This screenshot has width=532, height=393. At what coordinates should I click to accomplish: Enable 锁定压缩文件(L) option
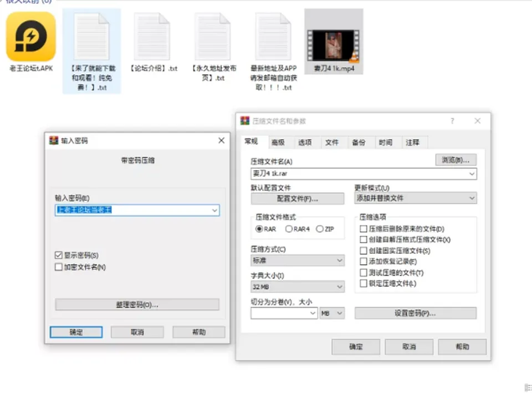coord(364,283)
